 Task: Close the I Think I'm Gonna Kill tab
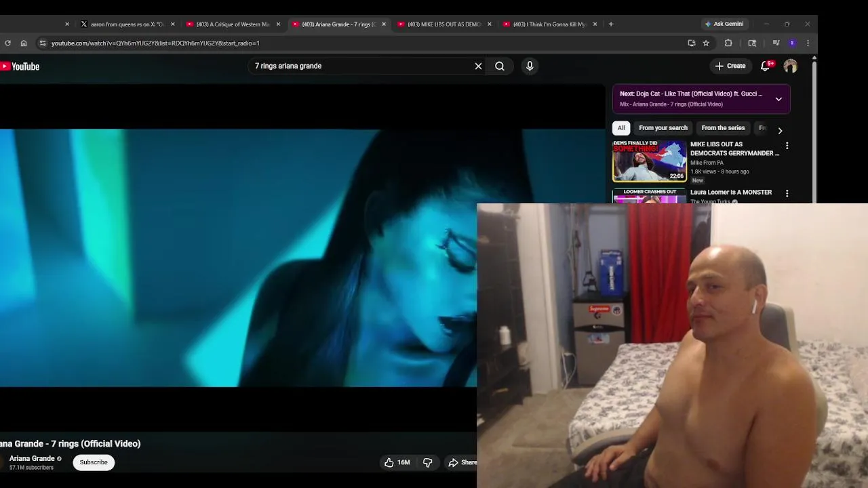click(x=595, y=24)
